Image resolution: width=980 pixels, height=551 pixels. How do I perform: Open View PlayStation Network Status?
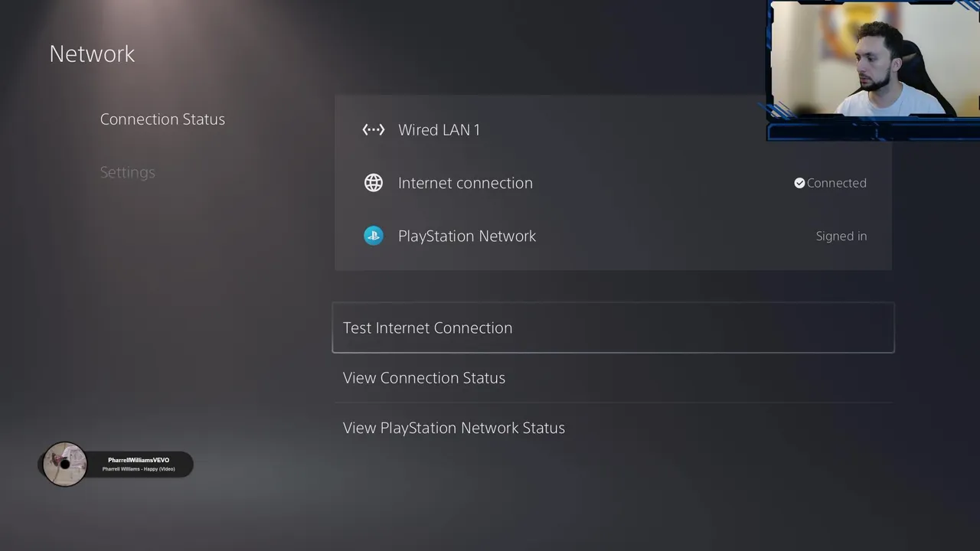pyautogui.click(x=613, y=428)
